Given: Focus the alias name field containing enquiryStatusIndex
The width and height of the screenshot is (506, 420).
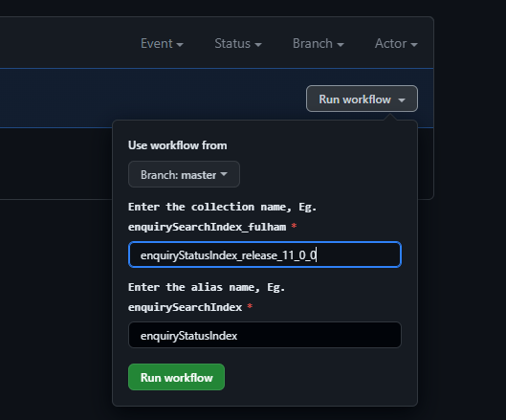Looking at the screenshot, I should (x=265, y=335).
